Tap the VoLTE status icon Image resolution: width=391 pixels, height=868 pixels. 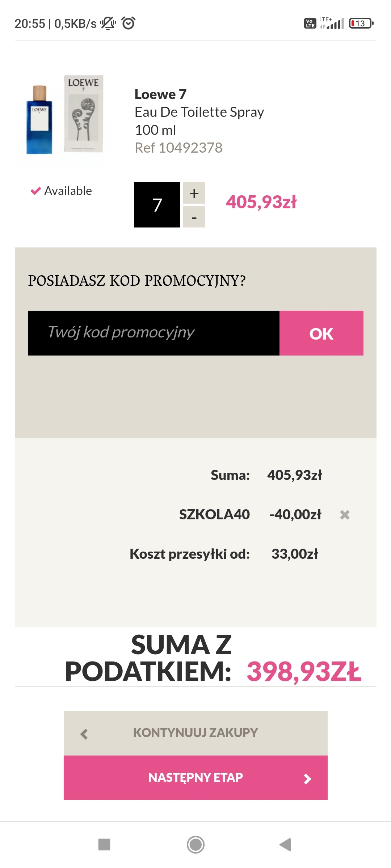pos(310,24)
